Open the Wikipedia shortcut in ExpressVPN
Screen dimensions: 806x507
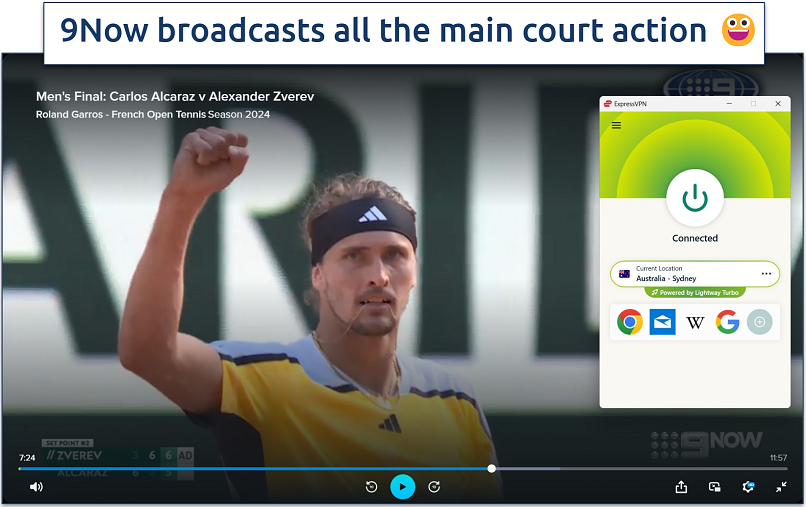pyautogui.click(x=695, y=322)
